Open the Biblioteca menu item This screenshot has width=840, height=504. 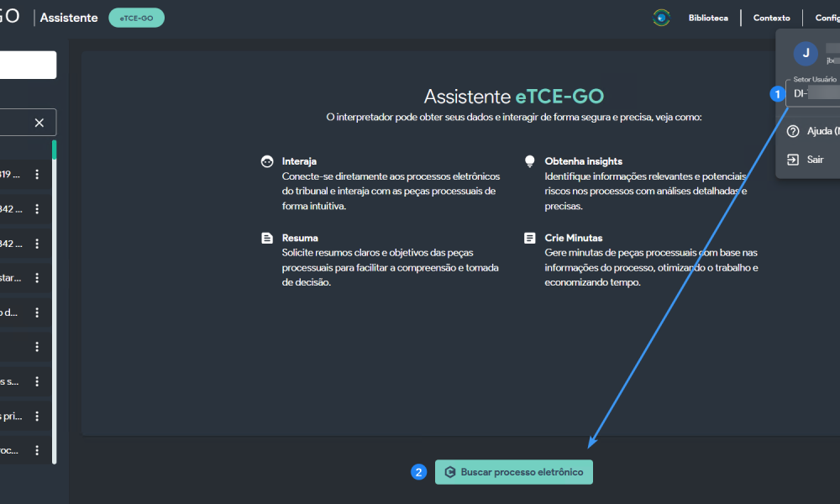[708, 18]
